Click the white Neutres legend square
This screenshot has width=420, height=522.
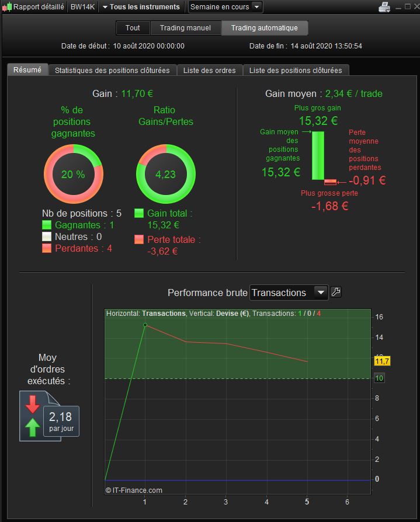47,236
